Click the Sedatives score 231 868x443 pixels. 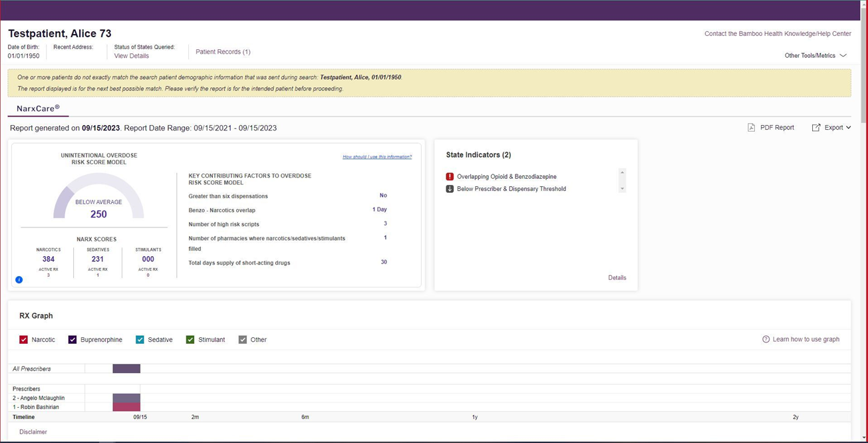click(98, 259)
